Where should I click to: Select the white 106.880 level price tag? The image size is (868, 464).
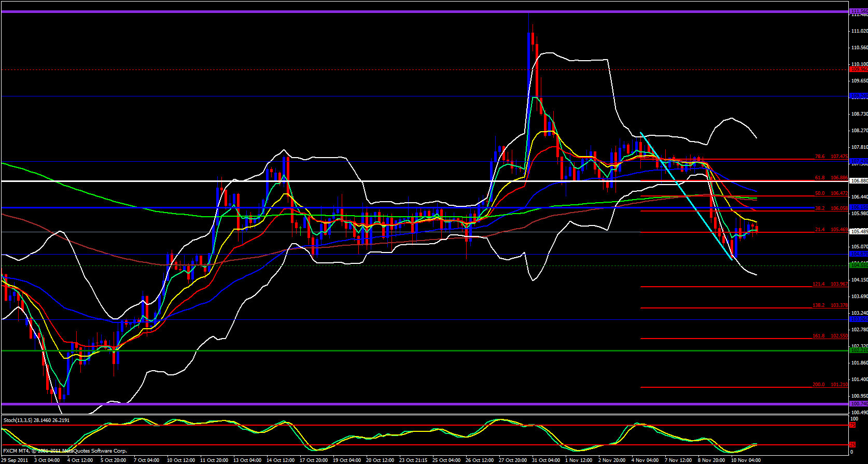858,181
